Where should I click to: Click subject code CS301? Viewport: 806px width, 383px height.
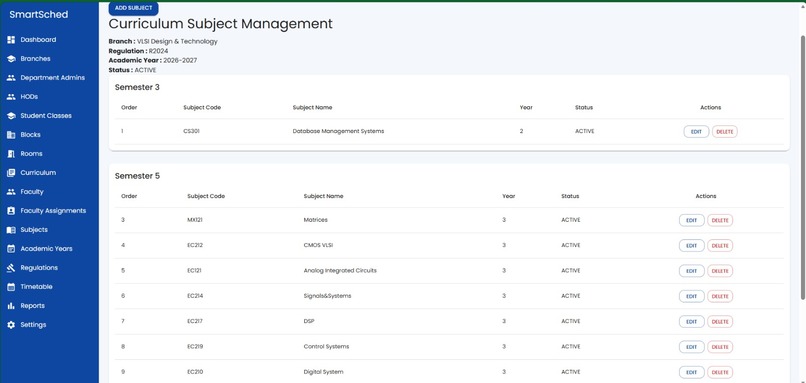point(191,131)
